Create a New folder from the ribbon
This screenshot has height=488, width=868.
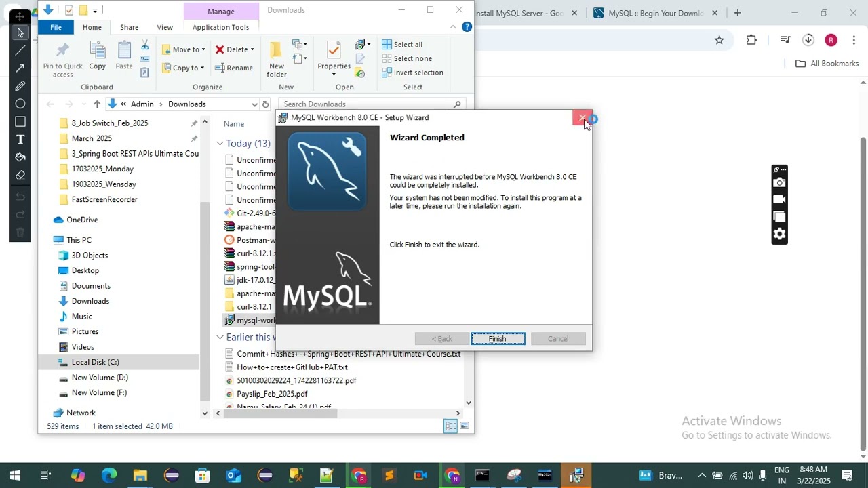pyautogui.click(x=277, y=60)
